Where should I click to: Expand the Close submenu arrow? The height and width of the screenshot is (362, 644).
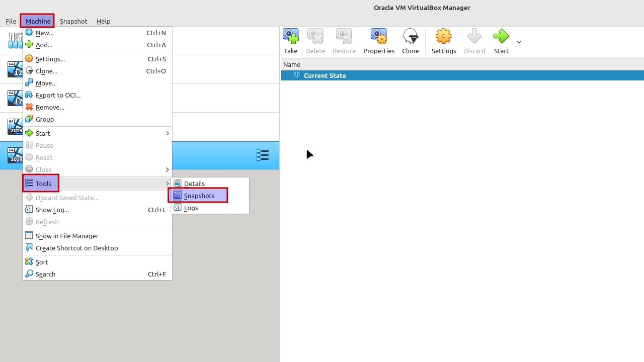167,169
